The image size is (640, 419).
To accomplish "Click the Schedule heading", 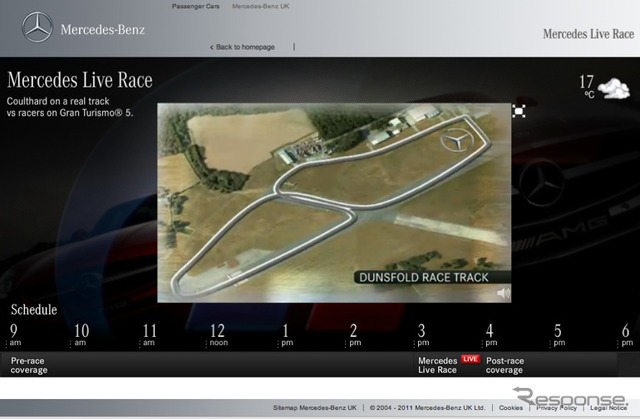I will 34,310.
